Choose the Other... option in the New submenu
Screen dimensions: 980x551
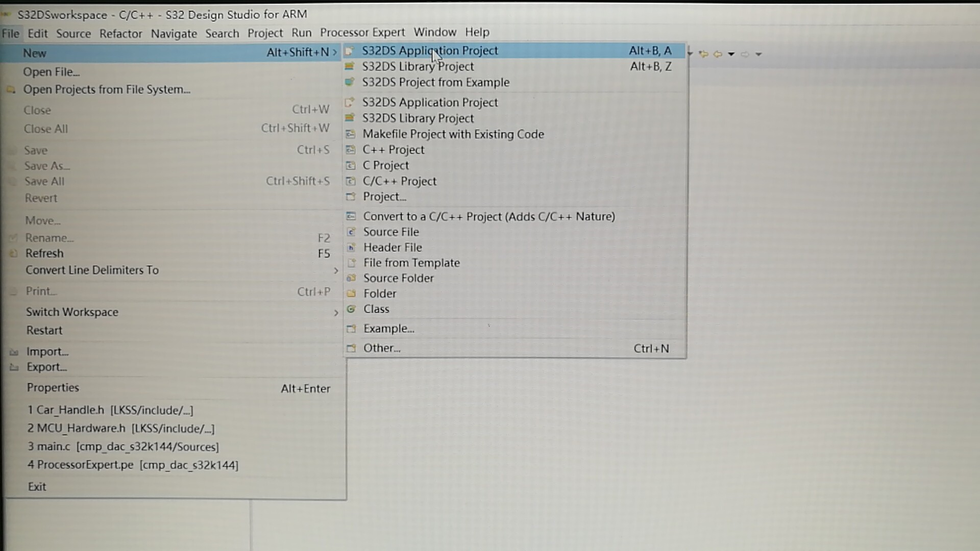pyautogui.click(x=382, y=348)
